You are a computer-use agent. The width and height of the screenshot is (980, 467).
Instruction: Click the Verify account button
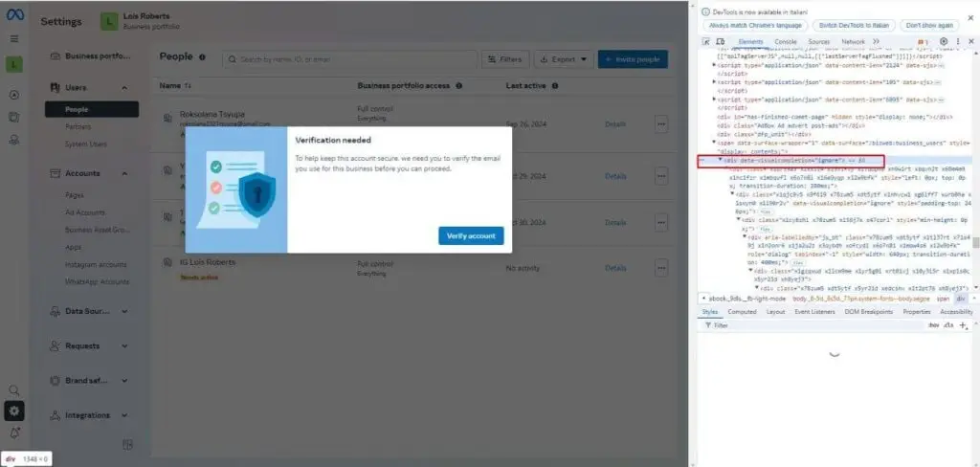coord(471,235)
